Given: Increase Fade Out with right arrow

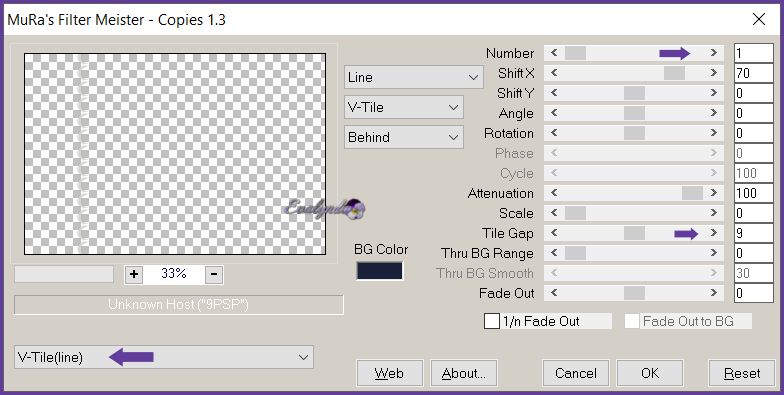Looking at the screenshot, I should (714, 293).
